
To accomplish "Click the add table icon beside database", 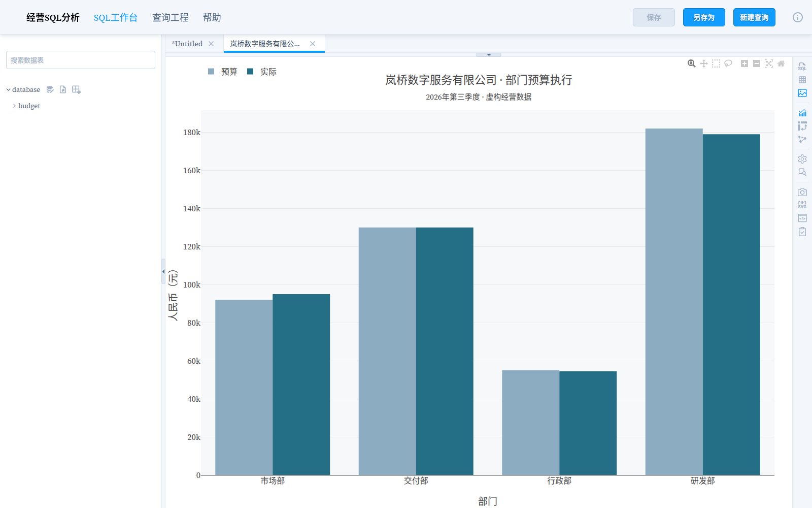I will point(76,89).
